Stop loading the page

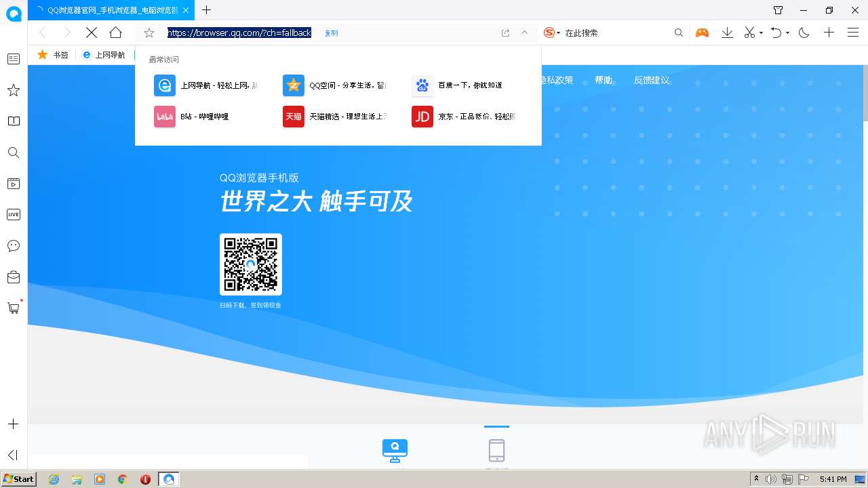pyautogui.click(x=92, y=33)
